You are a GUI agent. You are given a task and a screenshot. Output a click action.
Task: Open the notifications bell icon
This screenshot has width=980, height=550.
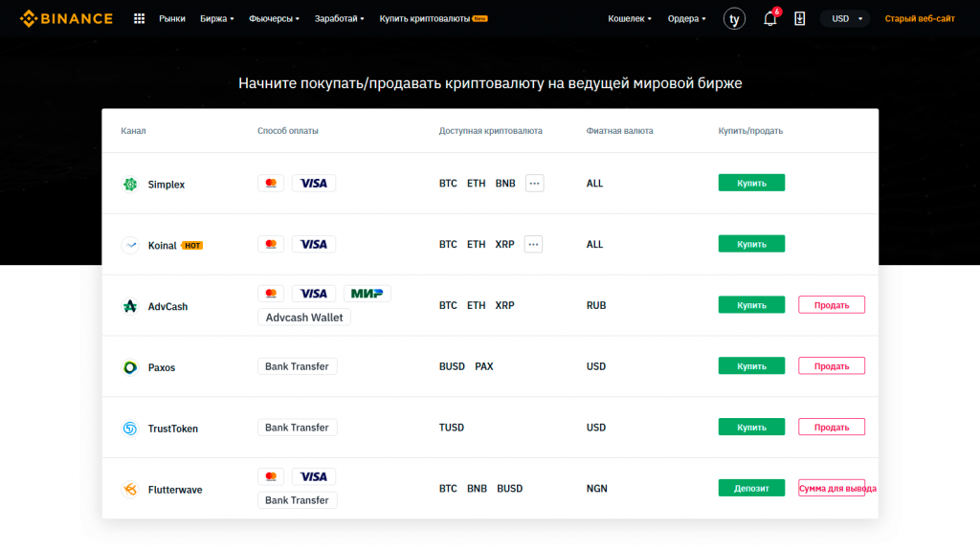click(x=769, y=18)
